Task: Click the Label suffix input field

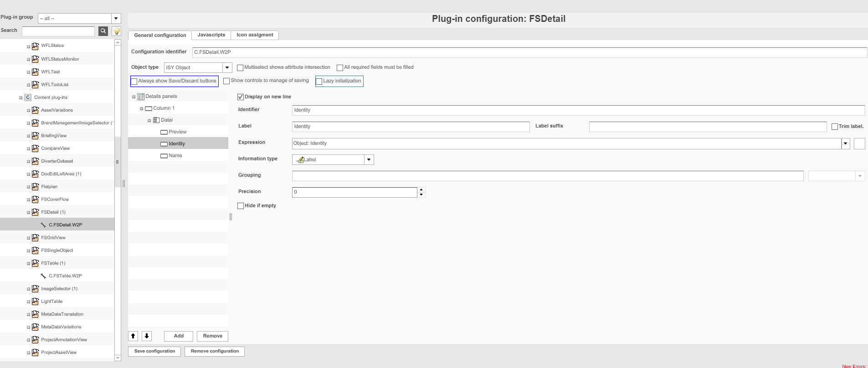Action: (707, 127)
